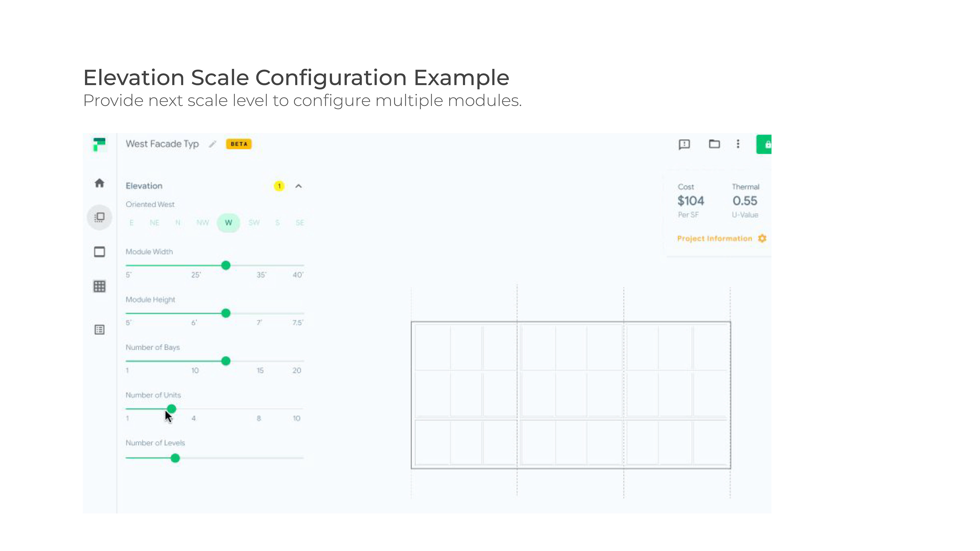Click the green lock button

tap(765, 144)
